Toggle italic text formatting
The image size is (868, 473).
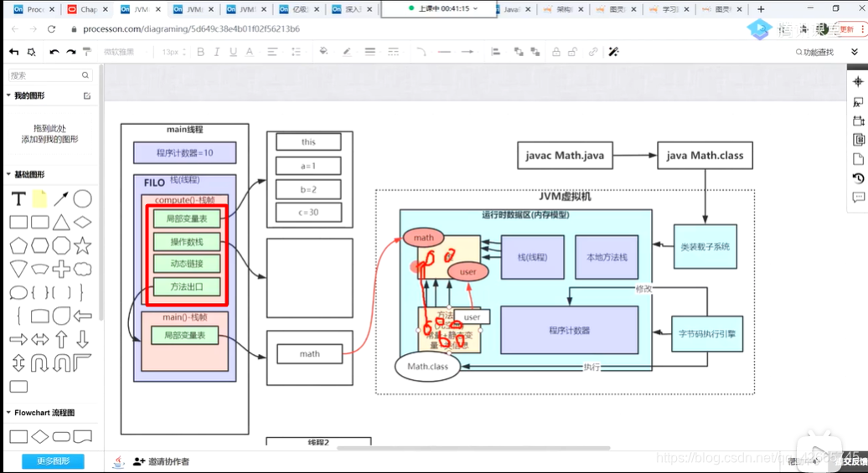[x=216, y=51]
